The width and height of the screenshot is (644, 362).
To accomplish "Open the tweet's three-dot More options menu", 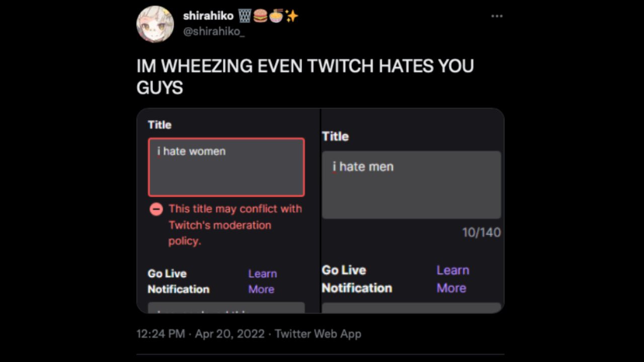I will pyautogui.click(x=497, y=16).
